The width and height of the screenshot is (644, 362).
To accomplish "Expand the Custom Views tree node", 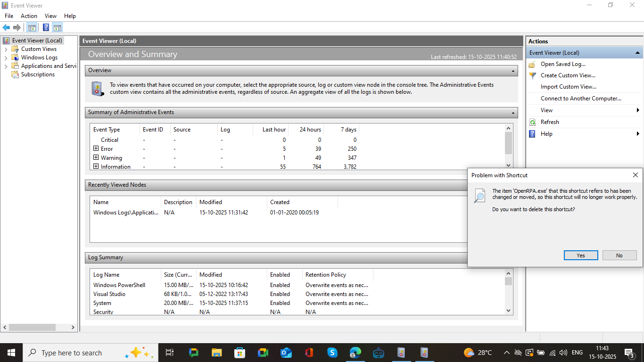I will point(6,49).
